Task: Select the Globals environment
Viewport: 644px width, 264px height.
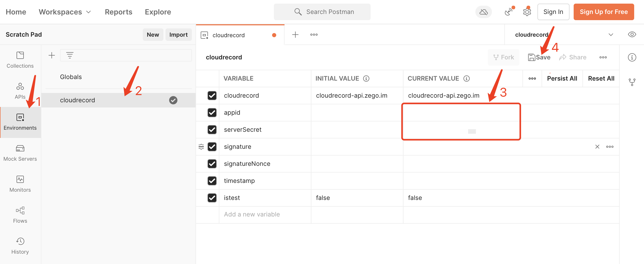Action: [71, 77]
